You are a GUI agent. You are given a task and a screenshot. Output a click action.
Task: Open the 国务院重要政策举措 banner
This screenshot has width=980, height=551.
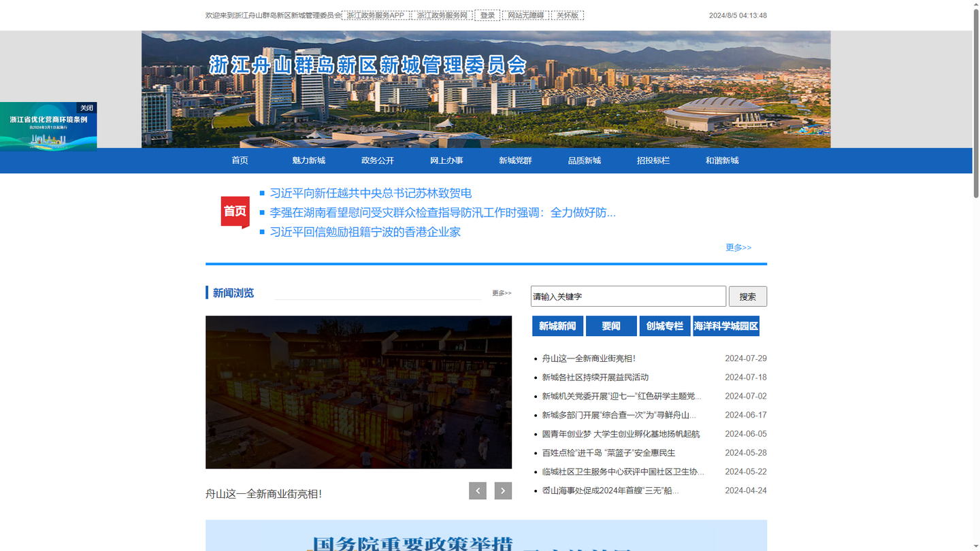(x=486, y=535)
